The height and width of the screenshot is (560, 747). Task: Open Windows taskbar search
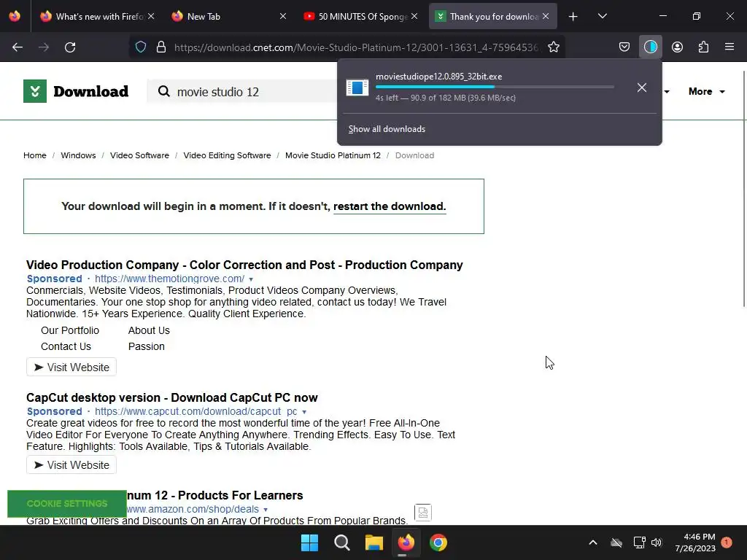[342, 542]
